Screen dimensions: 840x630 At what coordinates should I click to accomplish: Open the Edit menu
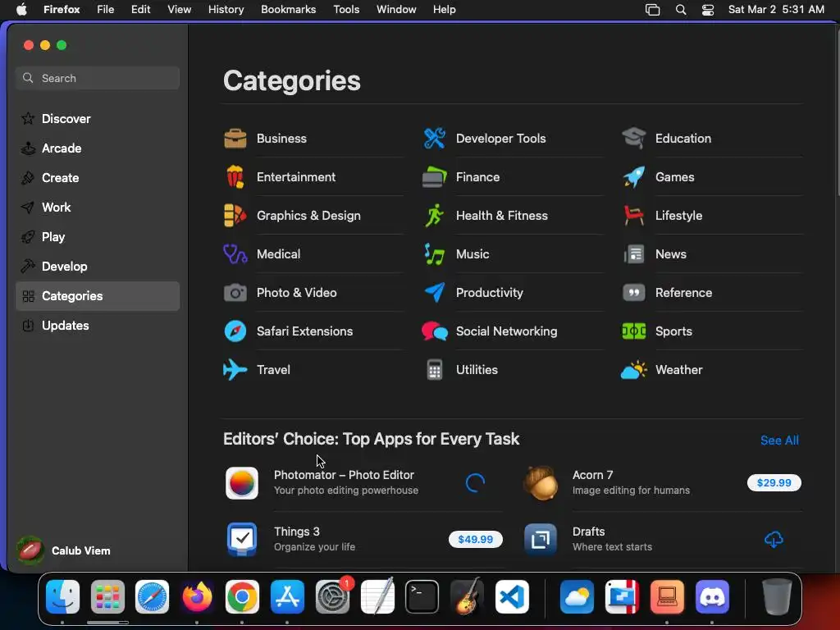pyautogui.click(x=141, y=9)
